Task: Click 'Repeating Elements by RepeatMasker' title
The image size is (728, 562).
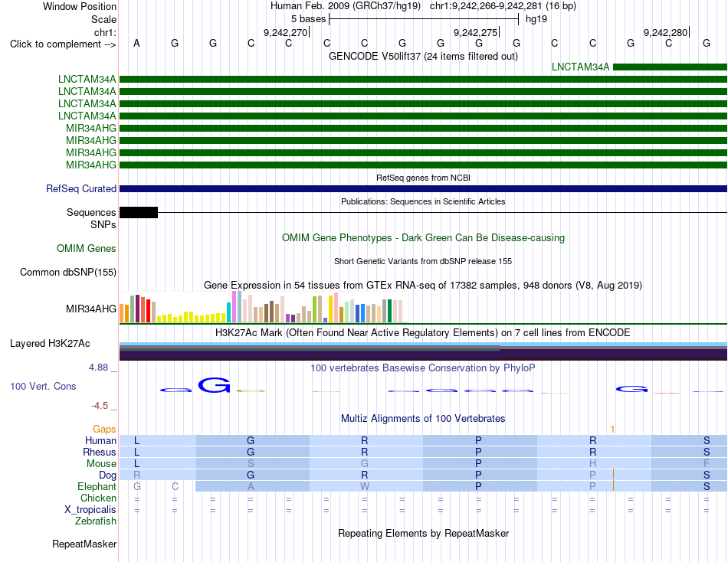Action: (x=423, y=533)
